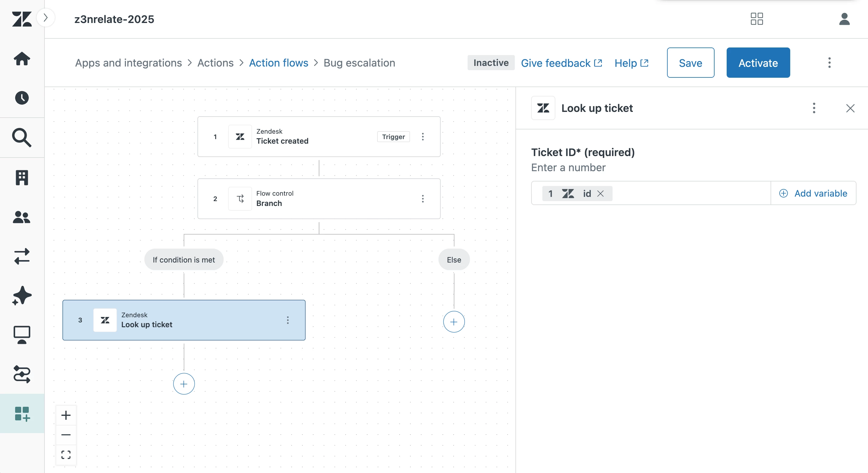This screenshot has width=868, height=473.
Task: Open the AI sparkle icon
Action: pyautogui.click(x=22, y=295)
